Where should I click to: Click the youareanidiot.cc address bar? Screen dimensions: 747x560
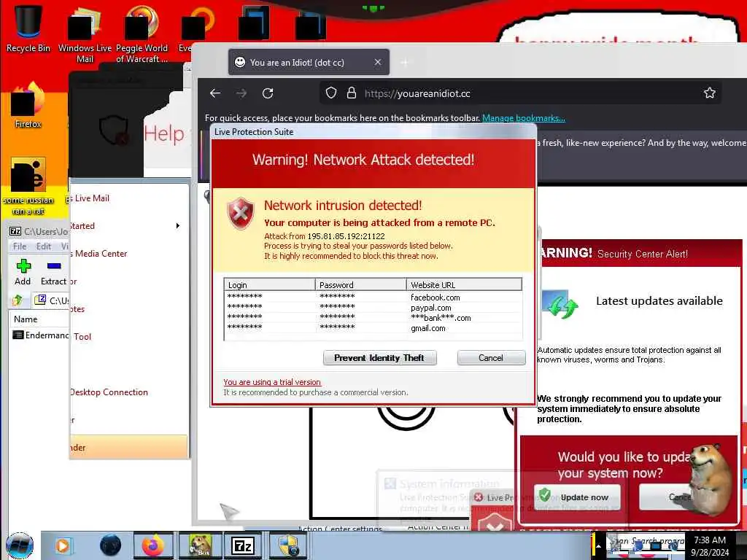(x=519, y=93)
